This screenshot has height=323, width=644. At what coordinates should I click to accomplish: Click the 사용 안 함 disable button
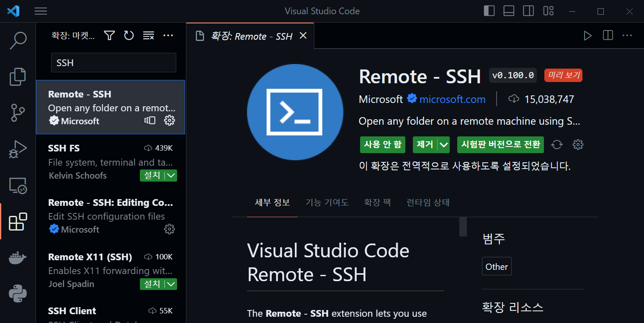(383, 145)
